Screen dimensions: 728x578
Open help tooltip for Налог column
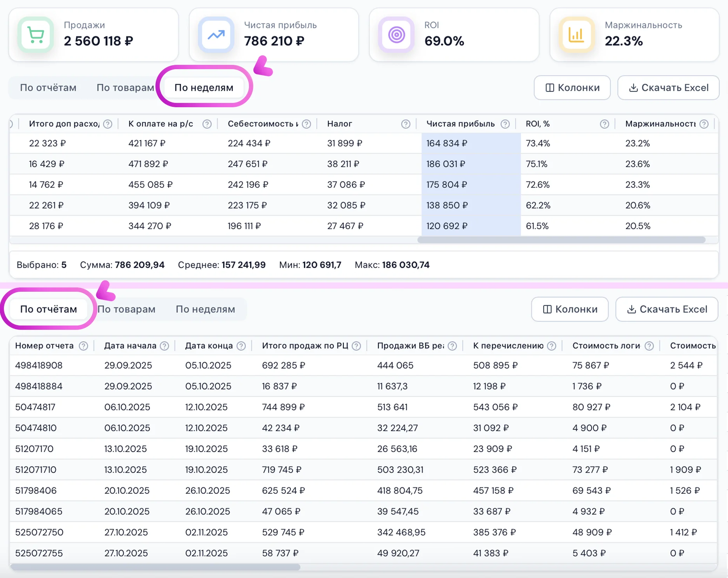[x=406, y=124]
